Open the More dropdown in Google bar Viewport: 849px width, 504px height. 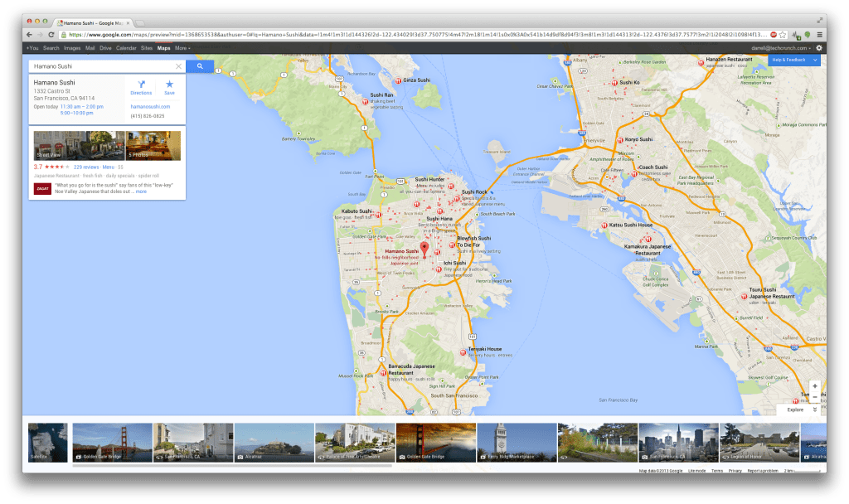182,48
